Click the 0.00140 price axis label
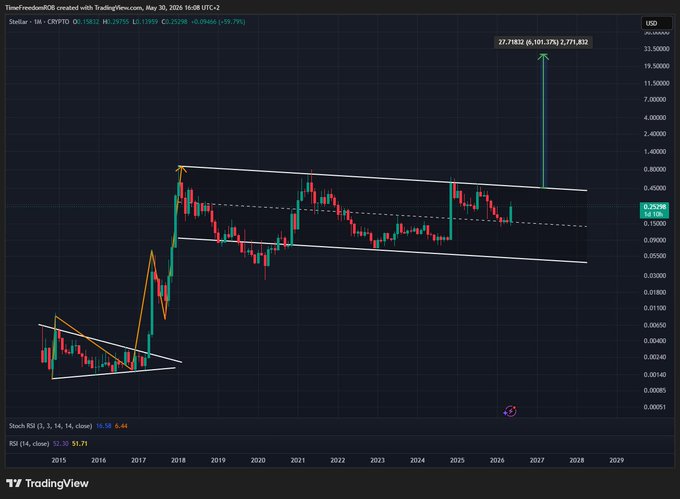 pos(655,375)
